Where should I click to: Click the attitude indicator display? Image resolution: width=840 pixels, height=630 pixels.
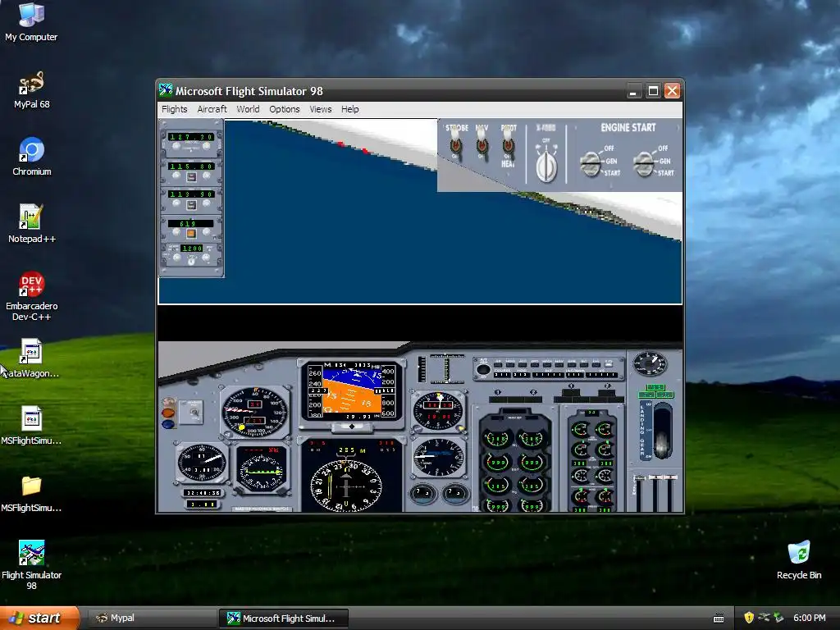351,392
